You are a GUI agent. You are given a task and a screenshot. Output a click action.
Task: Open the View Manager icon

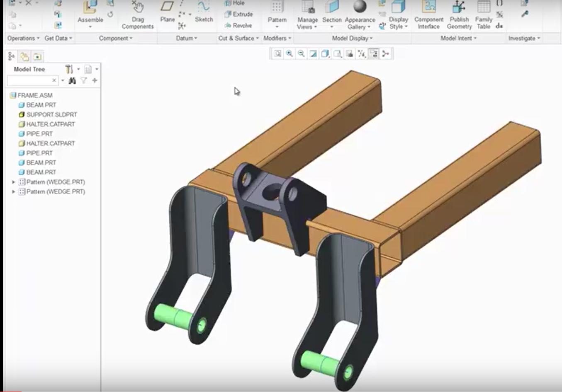pyautogui.click(x=349, y=53)
